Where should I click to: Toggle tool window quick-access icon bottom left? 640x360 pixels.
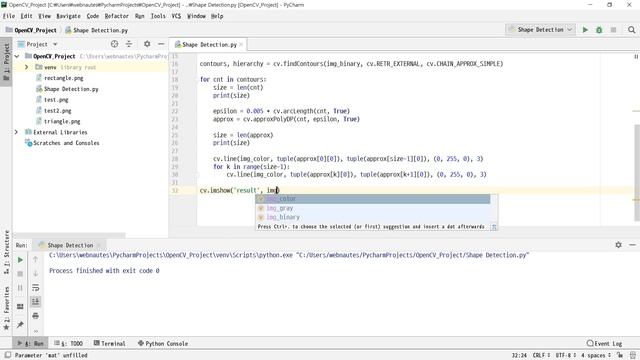pyautogui.click(x=8, y=355)
